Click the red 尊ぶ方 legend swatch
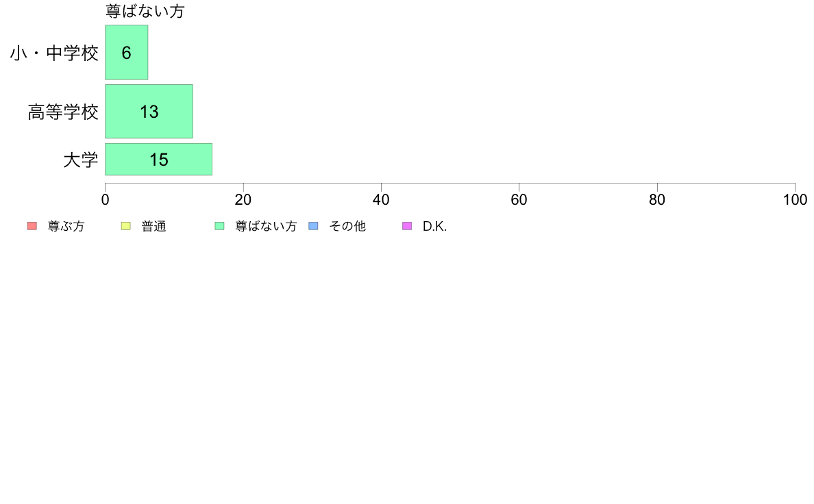This screenshot has width=814, height=504. (x=32, y=226)
